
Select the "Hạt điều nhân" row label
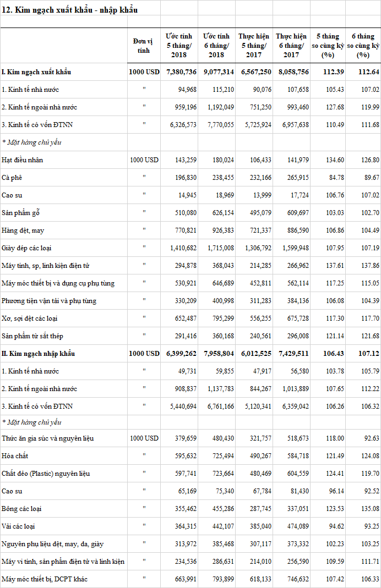(x=30, y=160)
